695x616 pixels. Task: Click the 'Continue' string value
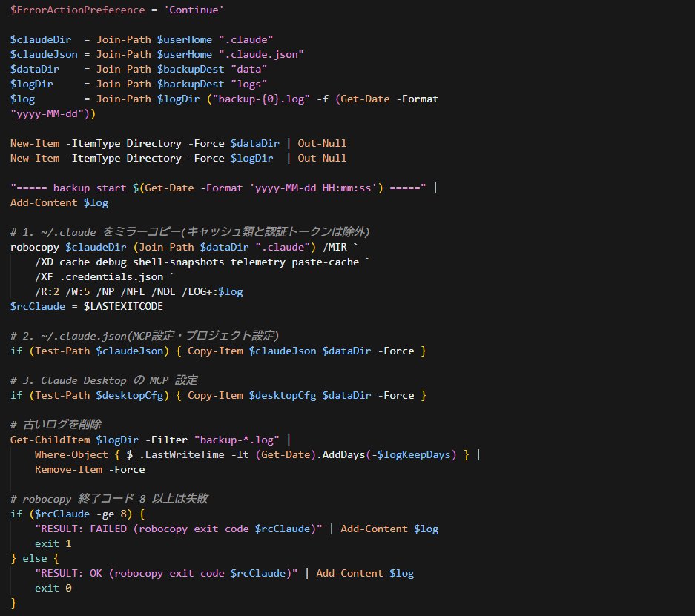[x=194, y=10]
